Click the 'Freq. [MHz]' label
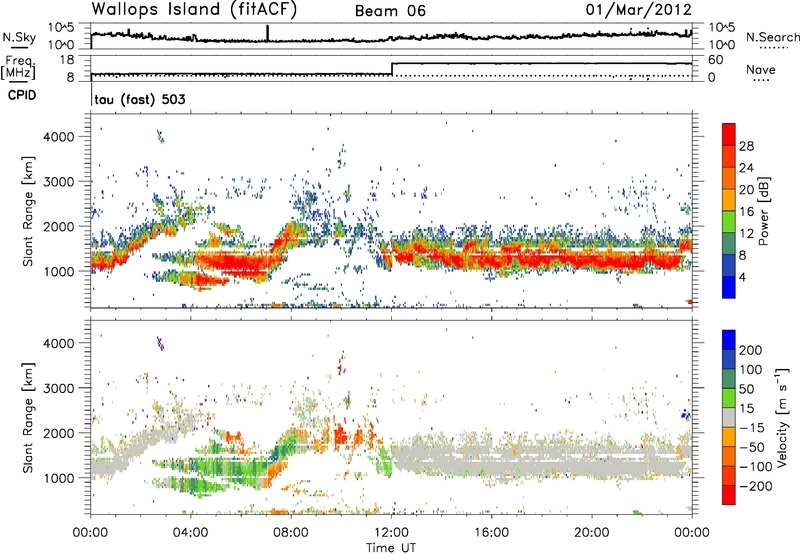Screen dimensions: 800x554 tap(18, 68)
